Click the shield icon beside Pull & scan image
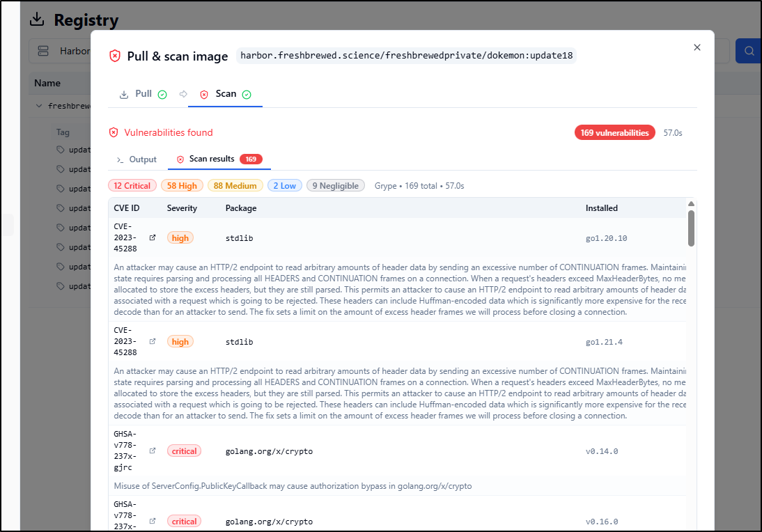This screenshot has height=532, width=762. (115, 56)
